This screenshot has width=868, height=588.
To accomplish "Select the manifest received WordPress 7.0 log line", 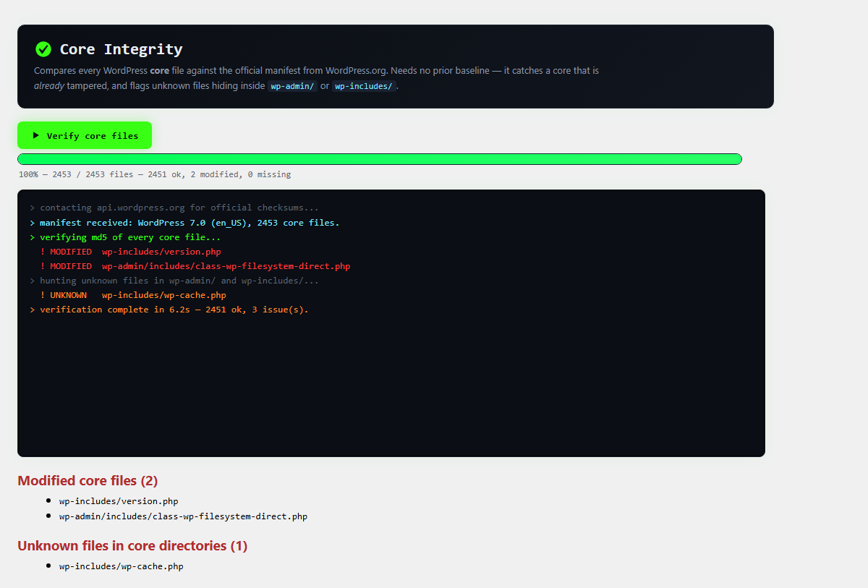I will 184,223.
